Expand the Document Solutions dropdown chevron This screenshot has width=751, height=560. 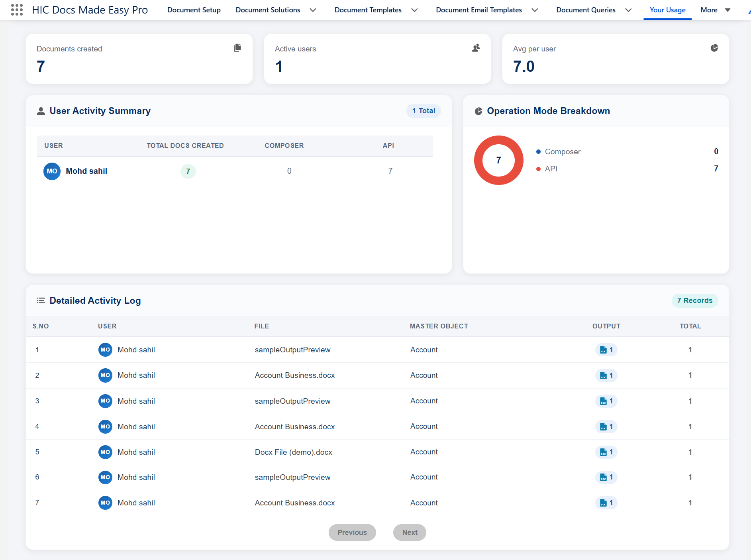(x=313, y=10)
